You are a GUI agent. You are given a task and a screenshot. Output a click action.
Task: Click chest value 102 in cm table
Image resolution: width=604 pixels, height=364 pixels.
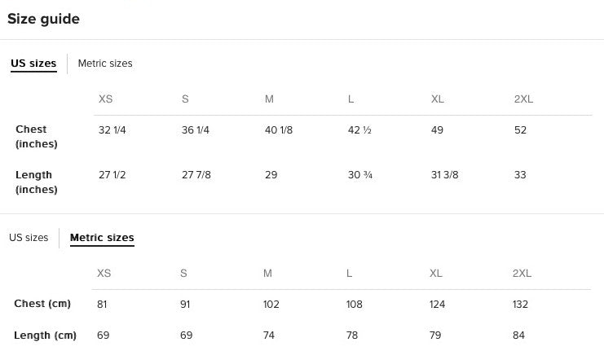click(x=271, y=305)
